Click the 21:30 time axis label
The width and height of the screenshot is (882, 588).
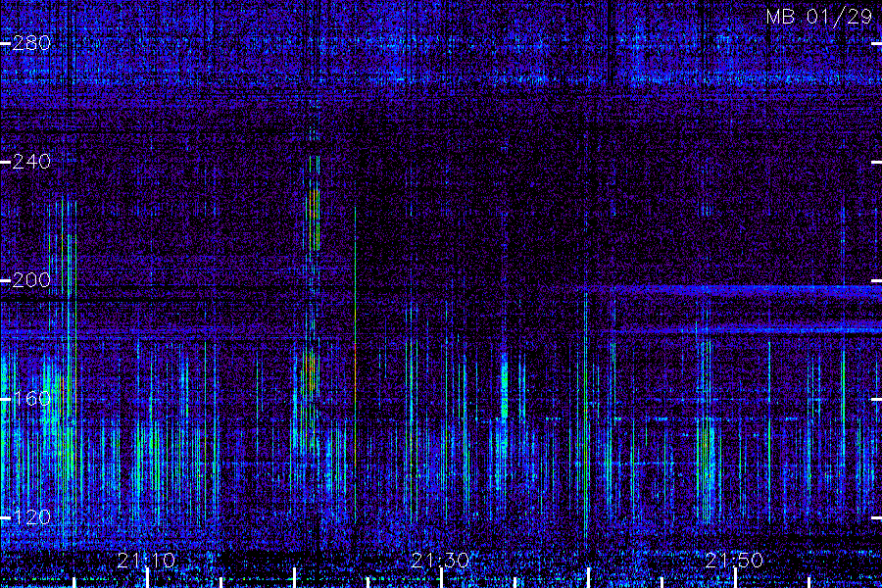tap(440, 561)
